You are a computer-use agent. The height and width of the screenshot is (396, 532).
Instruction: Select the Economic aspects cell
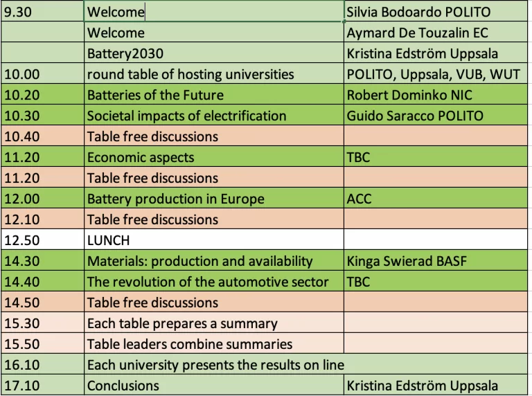[214, 156]
